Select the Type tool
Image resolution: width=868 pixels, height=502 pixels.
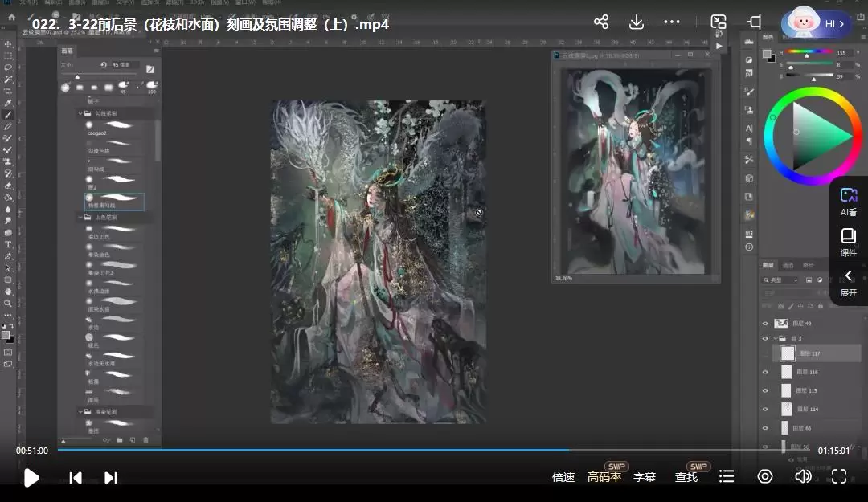coord(8,244)
